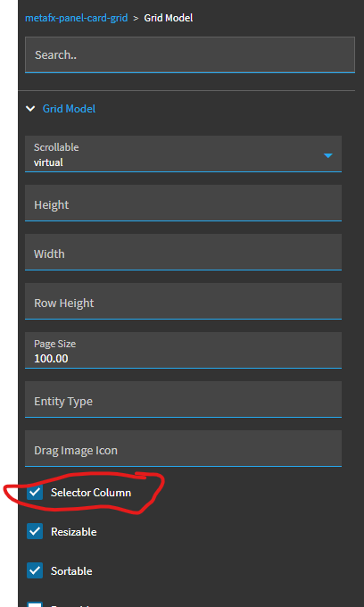Toggle the partially visible checkbox below Sortable
Screen dimensions: 364x607
(35, 604)
